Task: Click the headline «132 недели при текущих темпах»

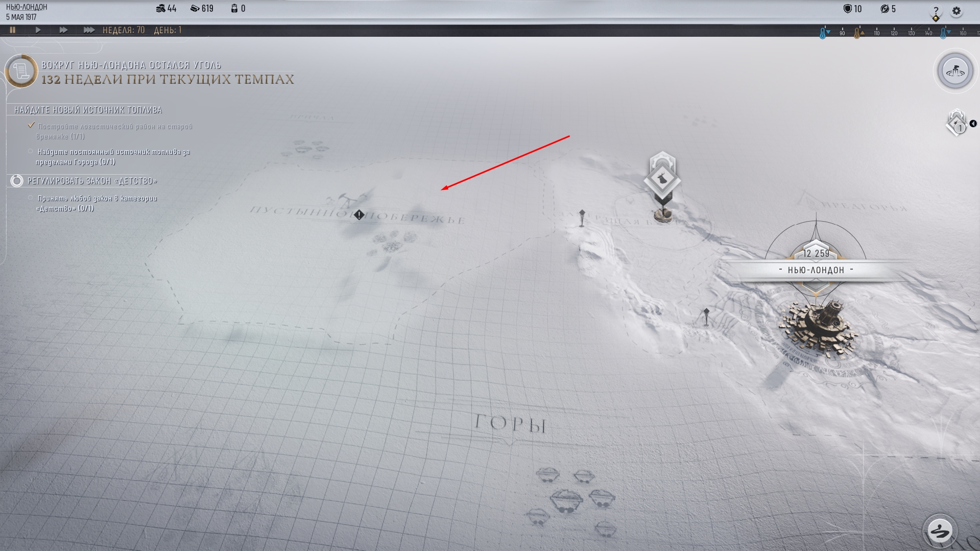Action: click(168, 80)
